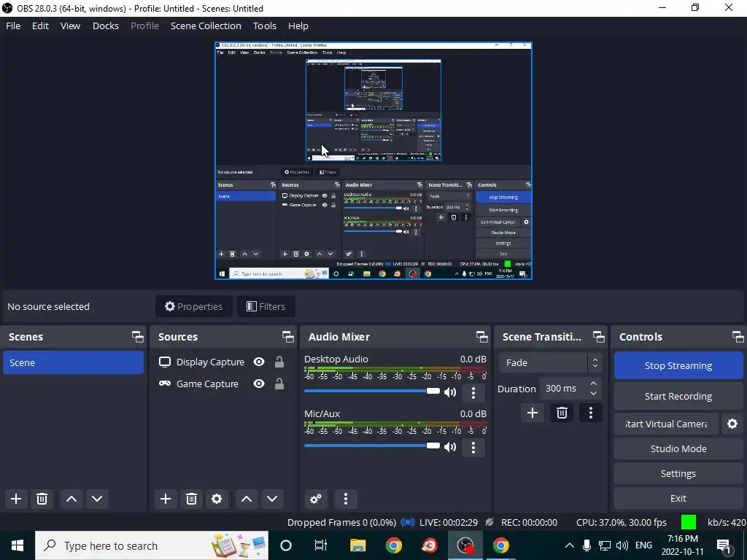Open the Help menu

coord(298,26)
